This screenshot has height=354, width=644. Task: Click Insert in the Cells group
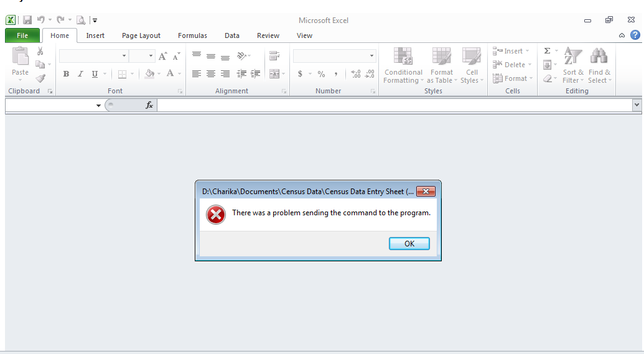510,51
